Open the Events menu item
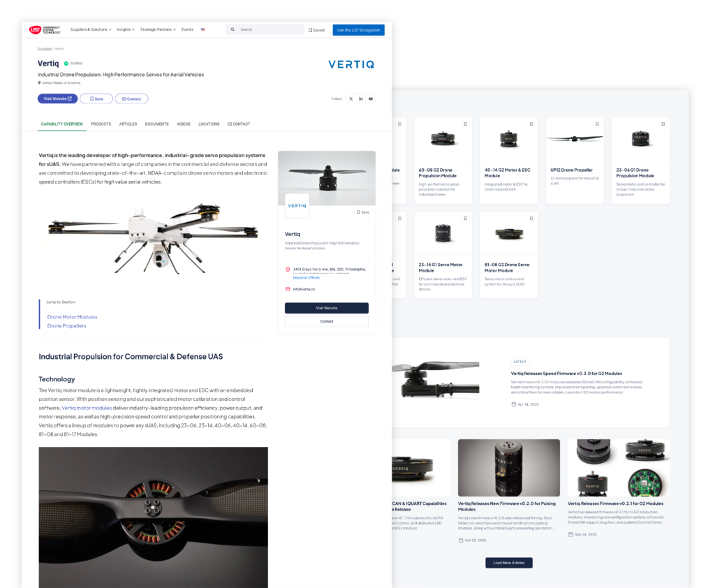715x588 pixels. 187,29
